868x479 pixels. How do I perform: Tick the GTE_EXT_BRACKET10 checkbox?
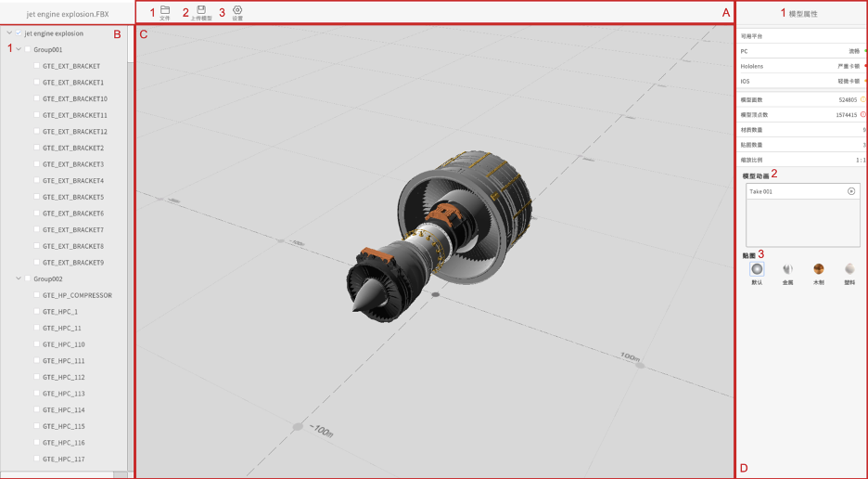click(36, 98)
